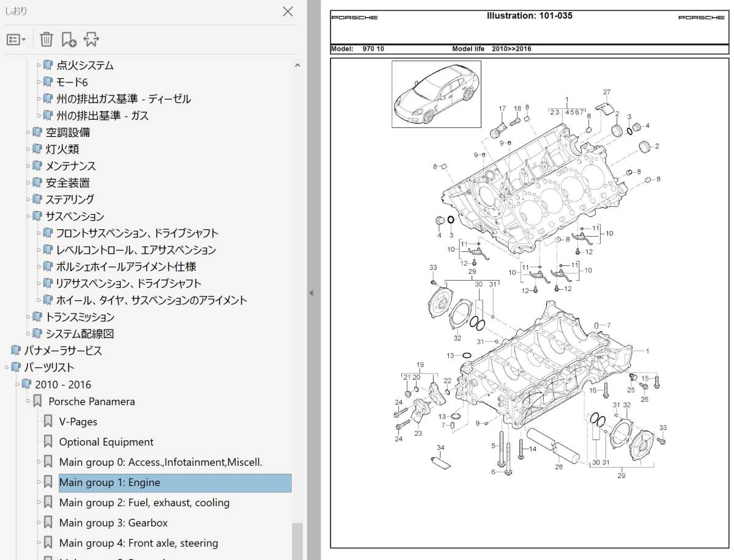
Task: Open the Main group 3: Gearbox bookmark
Action: [x=113, y=523]
